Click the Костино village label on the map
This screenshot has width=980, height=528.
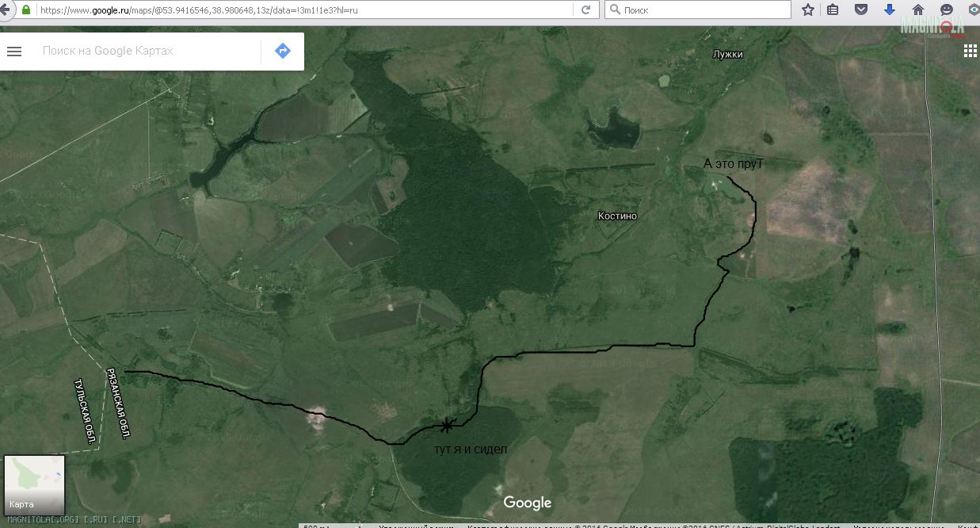(617, 216)
